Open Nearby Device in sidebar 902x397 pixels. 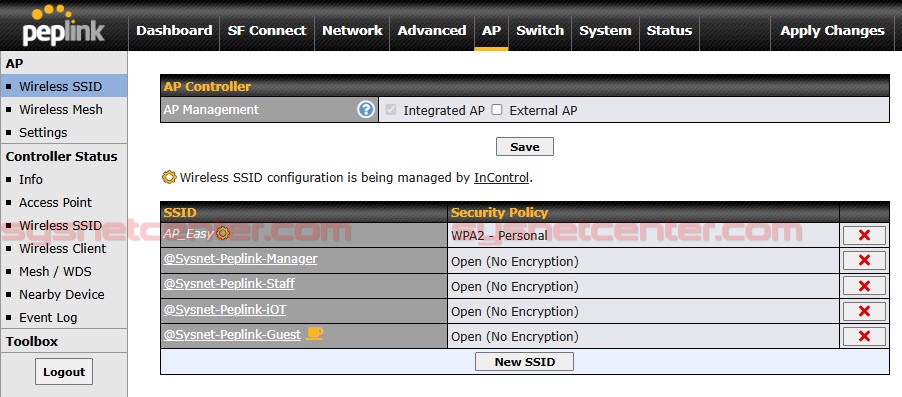[63, 295]
